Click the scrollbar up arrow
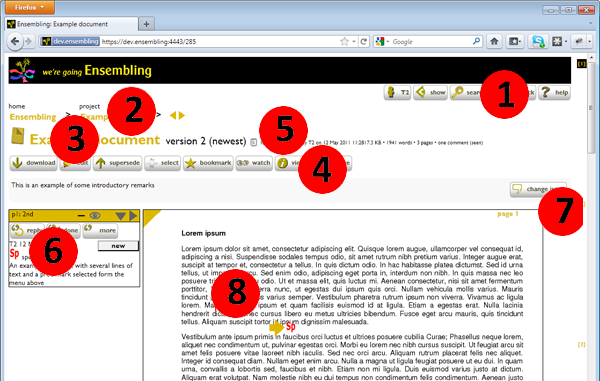The height and width of the screenshot is (381, 600). click(x=591, y=59)
